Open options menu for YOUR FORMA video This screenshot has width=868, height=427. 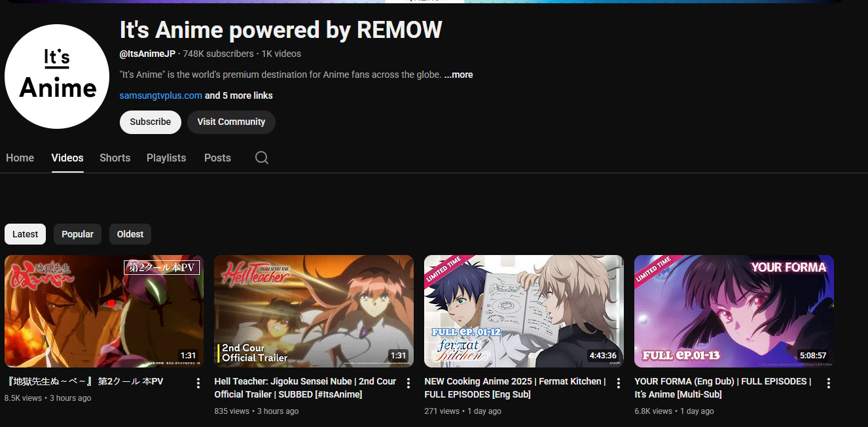tap(829, 383)
